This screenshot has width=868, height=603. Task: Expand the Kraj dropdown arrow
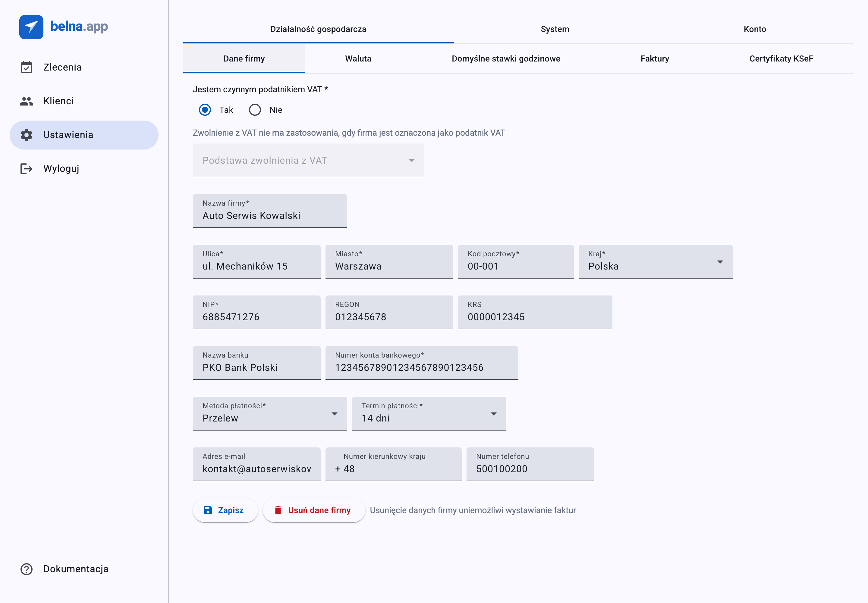(720, 262)
